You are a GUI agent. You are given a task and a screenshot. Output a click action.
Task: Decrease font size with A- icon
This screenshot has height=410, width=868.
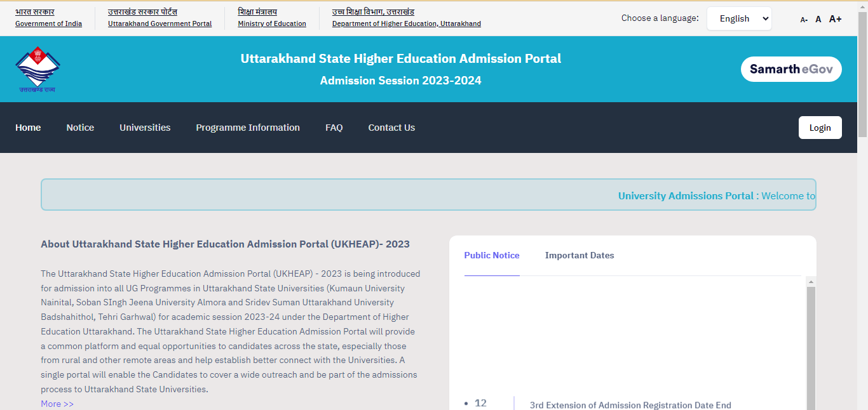click(804, 20)
